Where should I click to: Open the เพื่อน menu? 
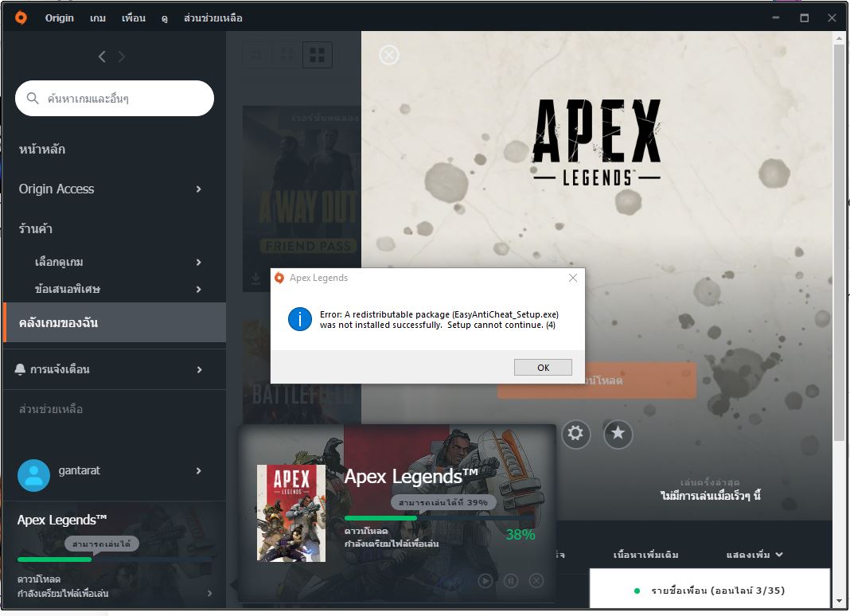[134, 18]
